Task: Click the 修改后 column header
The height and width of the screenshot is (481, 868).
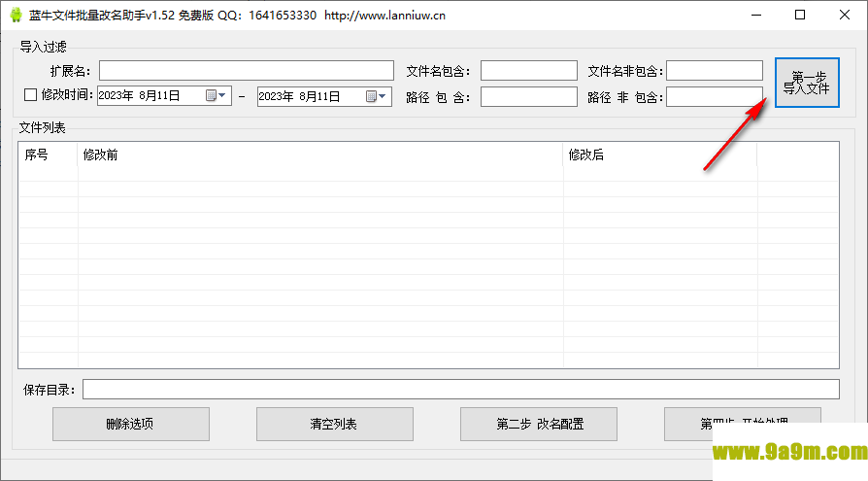Action: [660, 155]
